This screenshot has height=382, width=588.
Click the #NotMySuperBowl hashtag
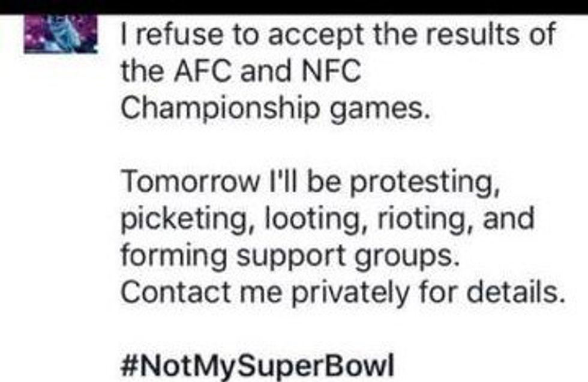click(x=258, y=366)
